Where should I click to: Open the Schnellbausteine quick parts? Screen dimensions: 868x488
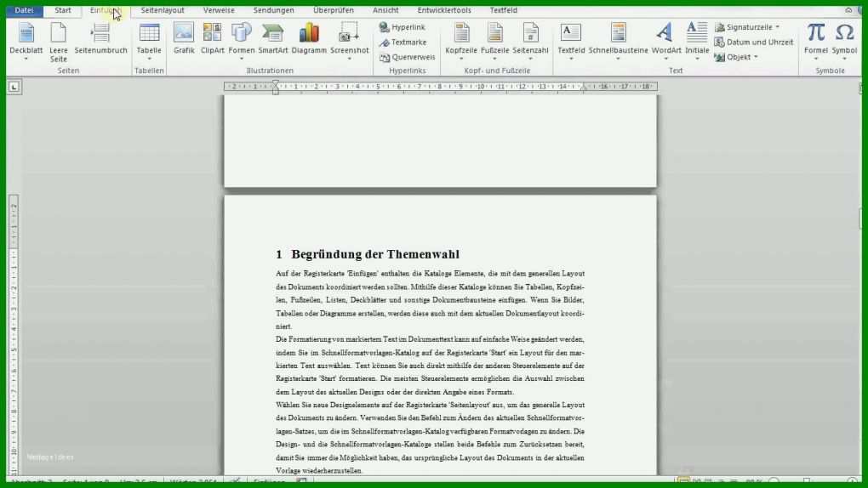pyautogui.click(x=619, y=41)
